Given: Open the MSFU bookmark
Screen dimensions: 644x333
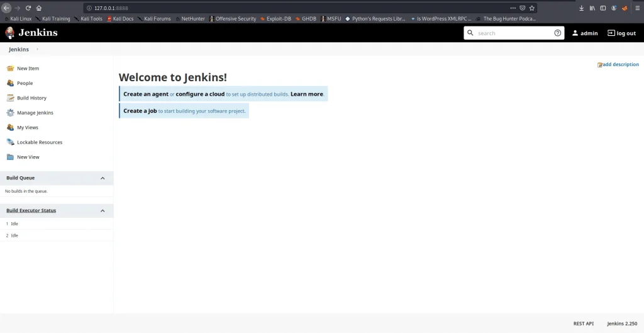Looking at the screenshot, I should click(x=331, y=18).
